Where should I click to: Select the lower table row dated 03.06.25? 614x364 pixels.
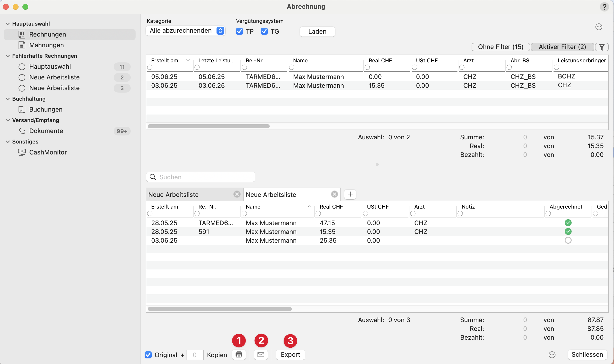377,241
